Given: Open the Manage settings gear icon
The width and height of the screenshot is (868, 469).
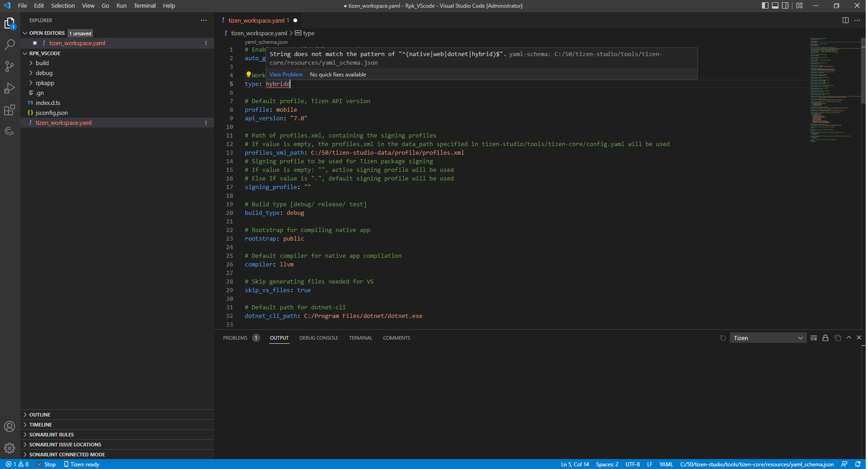Looking at the screenshot, I should (x=10, y=448).
